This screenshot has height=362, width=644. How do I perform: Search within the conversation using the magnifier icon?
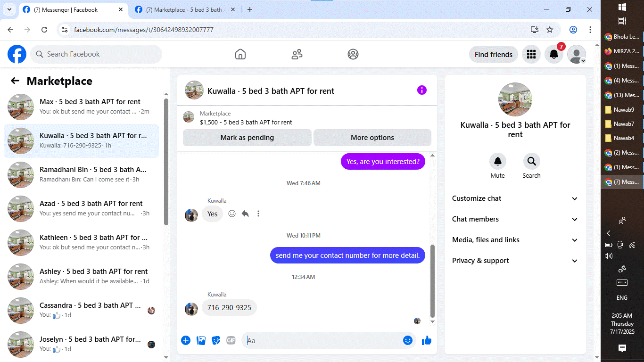[531, 161]
